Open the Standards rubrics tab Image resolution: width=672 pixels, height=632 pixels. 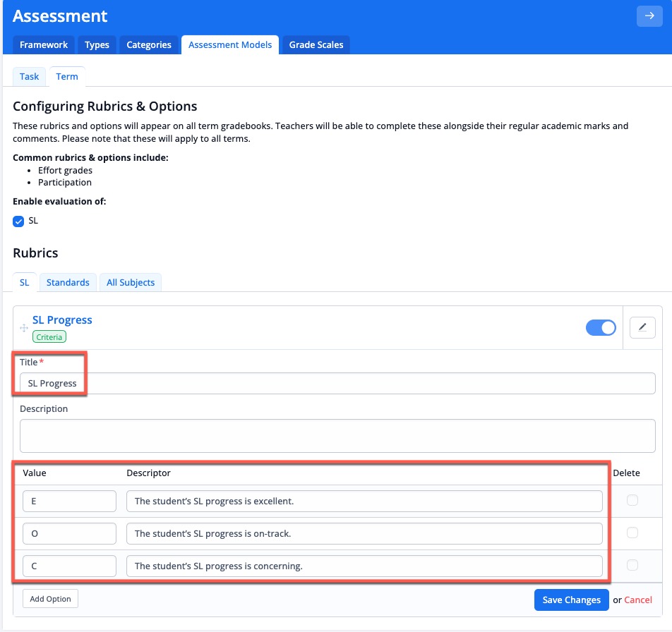point(68,282)
